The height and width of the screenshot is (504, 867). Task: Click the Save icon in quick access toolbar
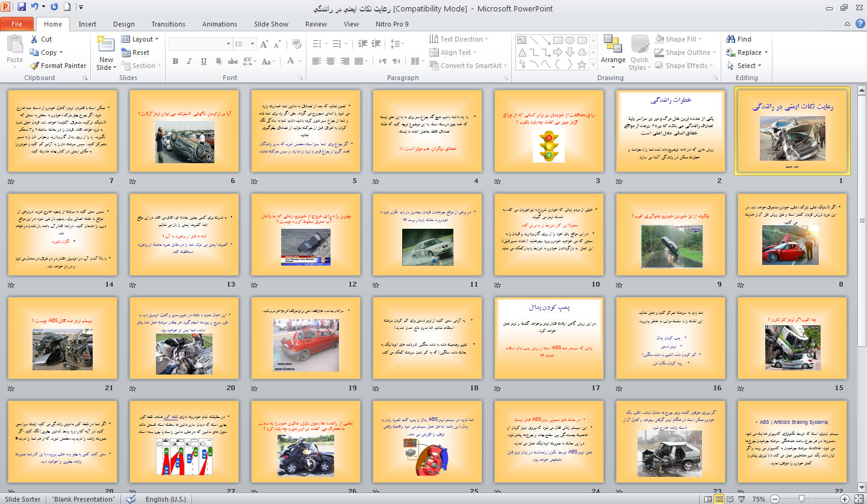click(x=22, y=7)
